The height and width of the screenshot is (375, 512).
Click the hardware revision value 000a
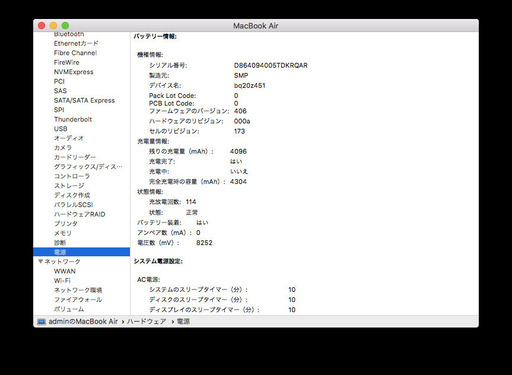click(242, 121)
